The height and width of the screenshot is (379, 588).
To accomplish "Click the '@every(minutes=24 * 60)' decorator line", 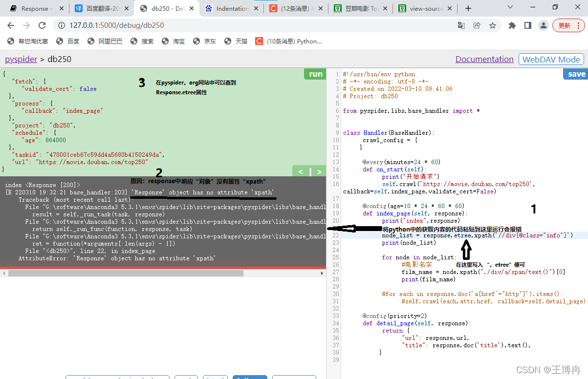I will coord(401,162).
